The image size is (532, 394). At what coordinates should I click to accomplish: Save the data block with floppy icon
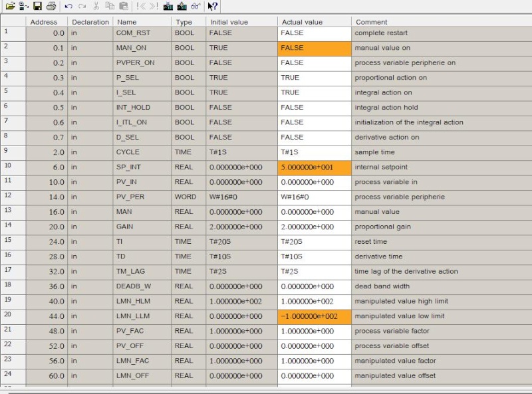coord(37,6)
